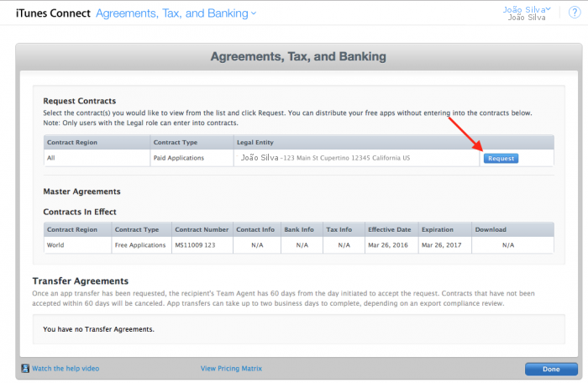The image size is (588, 383).
Task: Click the Legal Entity column header
Action: (255, 143)
